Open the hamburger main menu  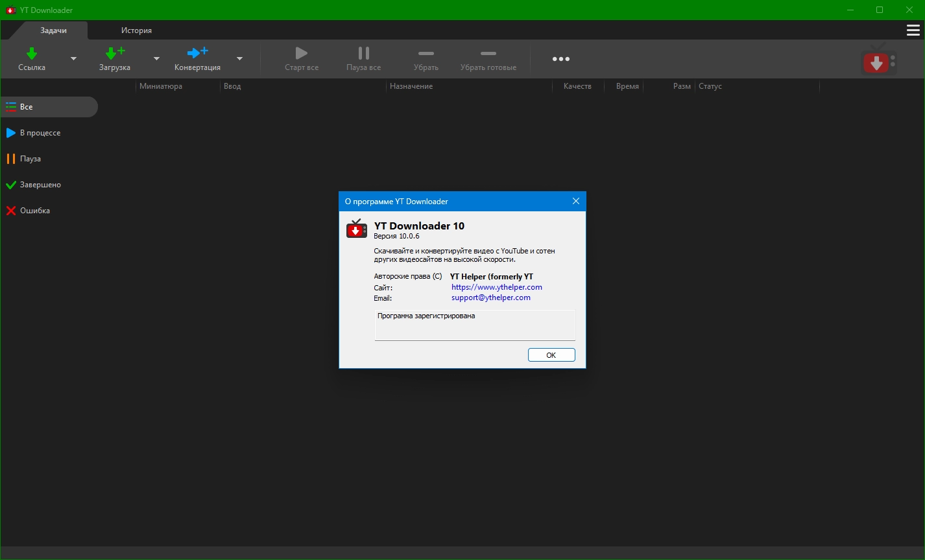click(x=913, y=30)
